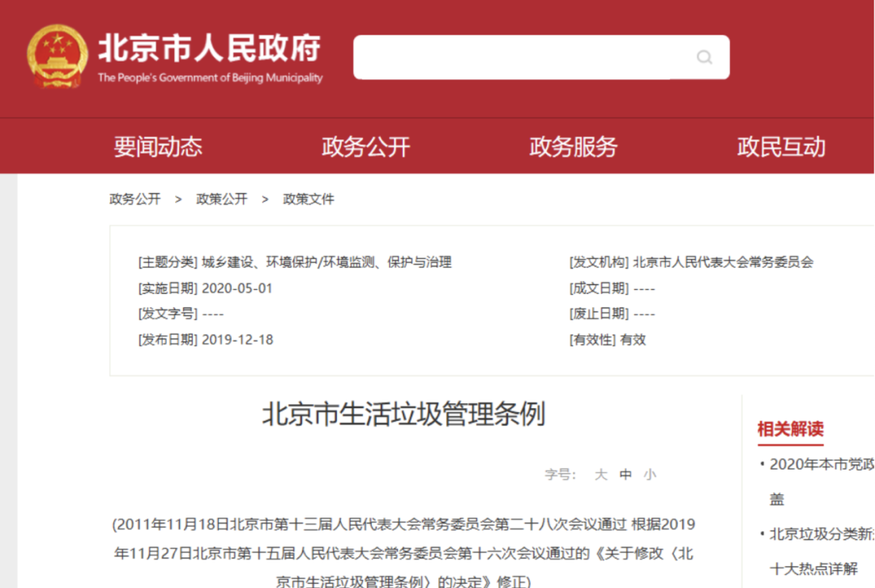Open the 要闻动态 navigation menu

tap(158, 147)
